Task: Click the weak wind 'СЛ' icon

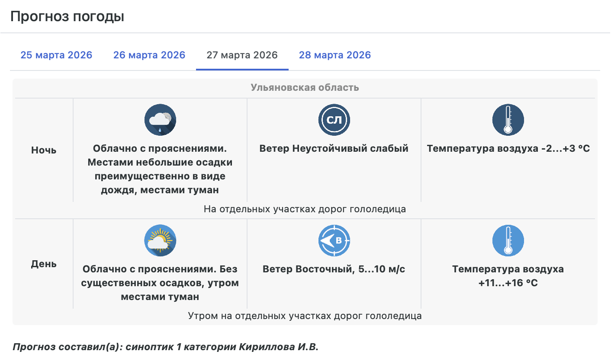Action: tap(334, 120)
